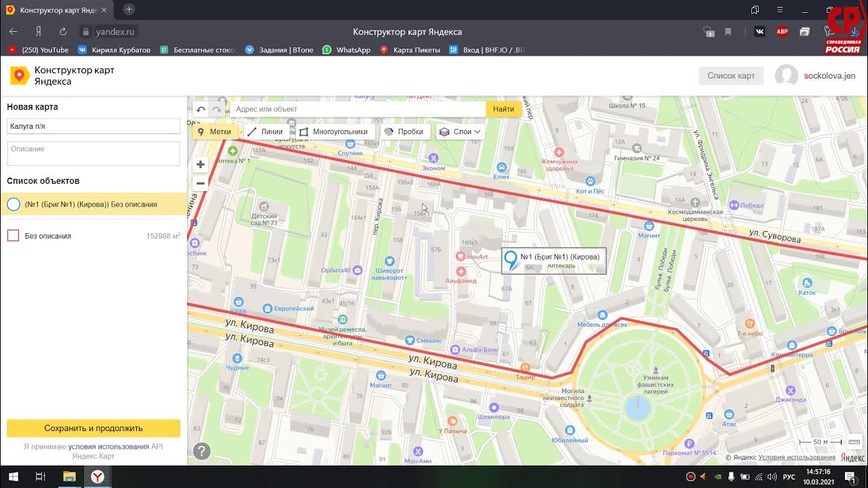Click the map name field Калуга п/я

pyautogui.click(x=94, y=126)
